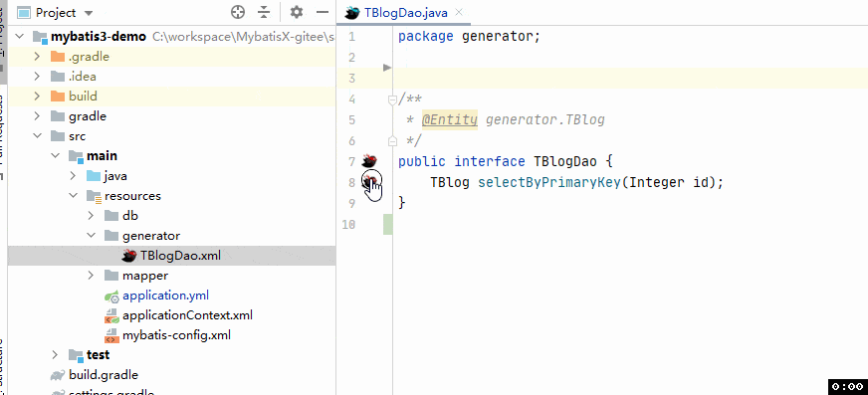Expand the .gradle folder
The height and width of the screenshot is (395, 868).
pos(37,57)
